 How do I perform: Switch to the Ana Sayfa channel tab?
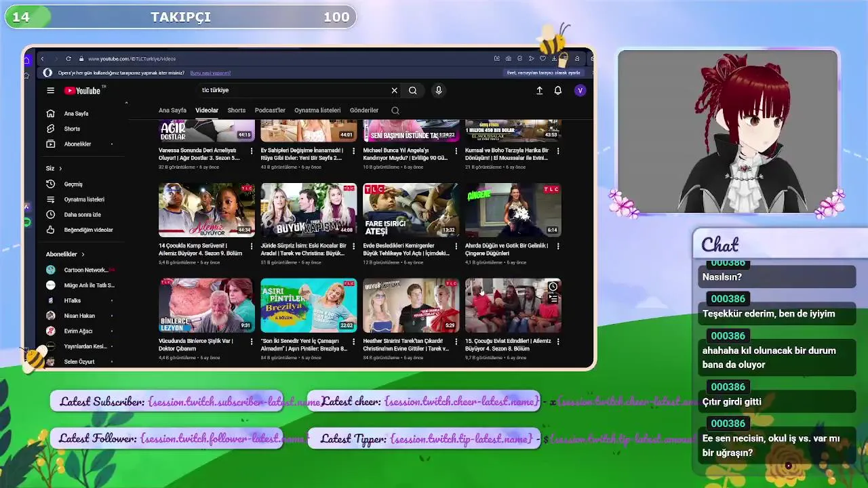pyautogui.click(x=172, y=110)
